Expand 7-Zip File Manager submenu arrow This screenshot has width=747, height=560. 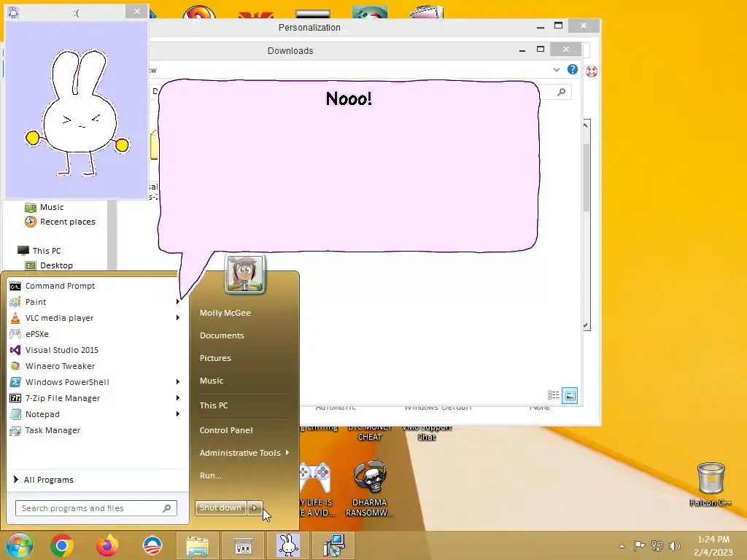[178, 397]
